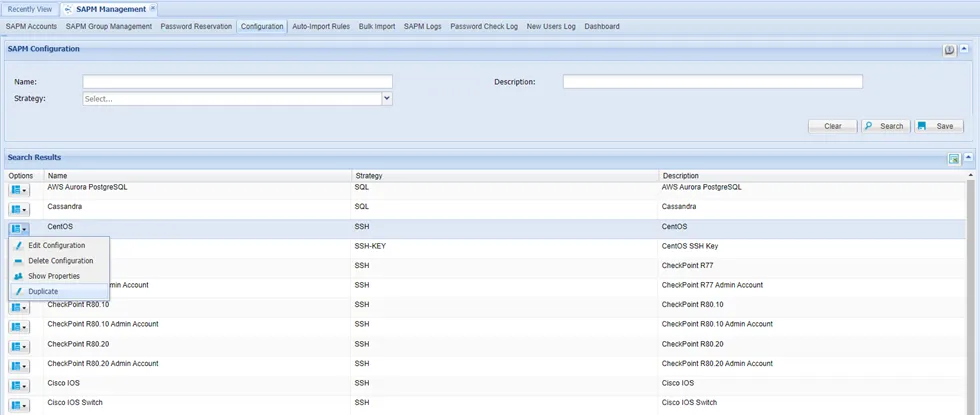Open options button for AWS Aurora PostgreSQL row
The width and height of the screenshot is (980, 415).
click(x=20, y=191)
